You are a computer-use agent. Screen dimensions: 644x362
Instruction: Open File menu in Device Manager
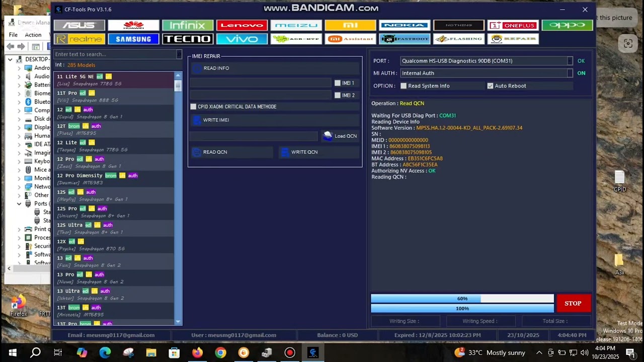13,35
